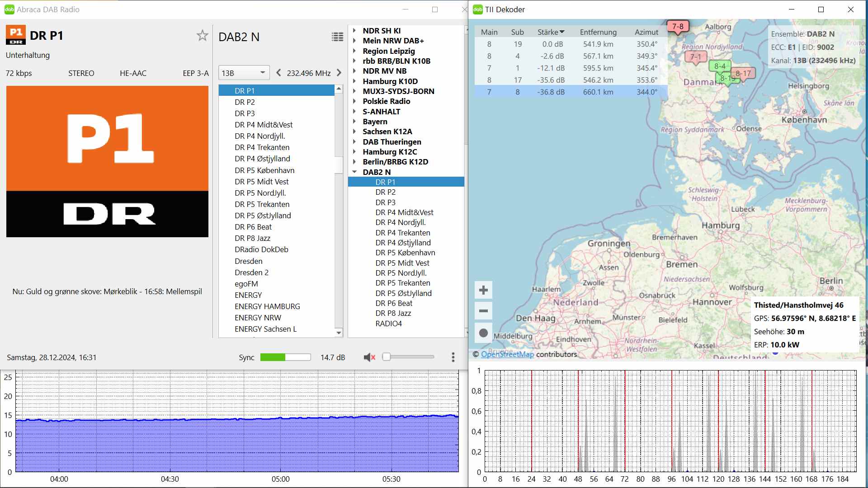Zoom in on the map with plus
Viewport: 868px width, 488px height.
pos(483,290)
